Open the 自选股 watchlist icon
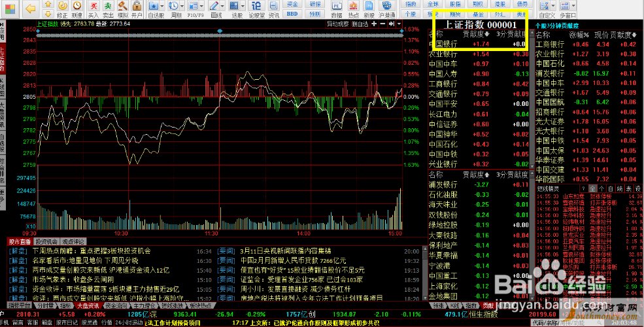644x327 pixels. click(x=154, y=6)
